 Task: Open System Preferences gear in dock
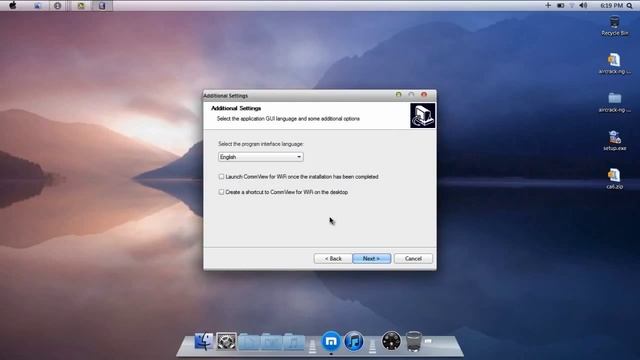[x=226, y=341]
